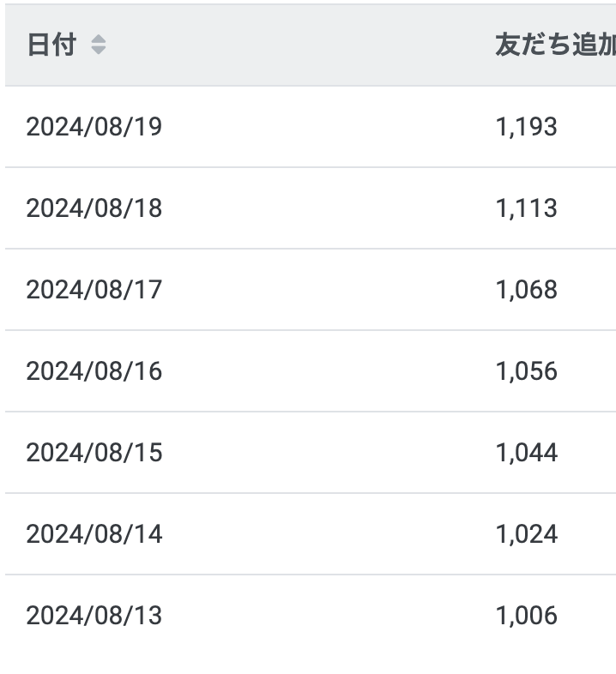
Task: Choose the 2024/08/17 date cell
Action: pos(94,290)
